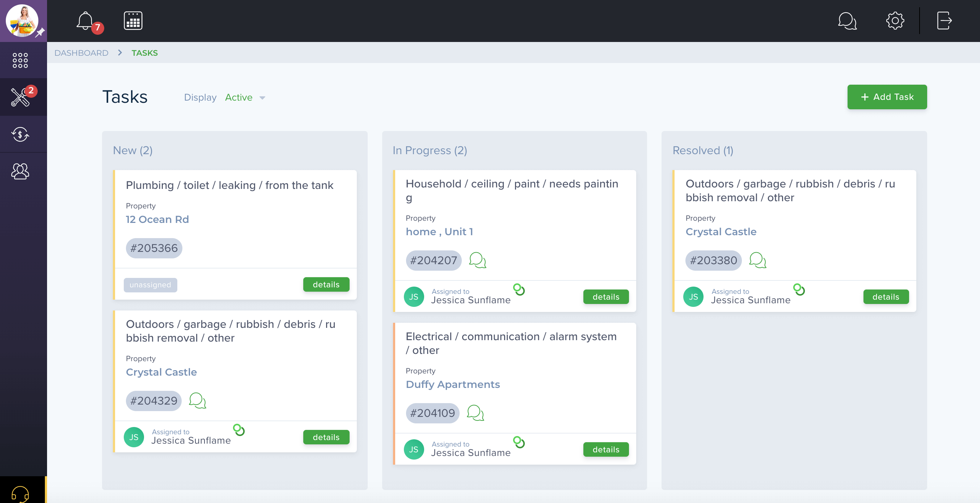Click the In Progress (2) header
The image size is (980, 503).
click(430, 150)
